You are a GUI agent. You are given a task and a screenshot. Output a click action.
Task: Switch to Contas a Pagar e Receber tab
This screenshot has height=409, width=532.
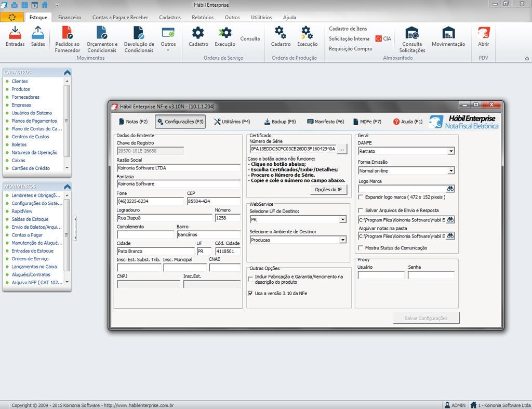pos(120,17)
